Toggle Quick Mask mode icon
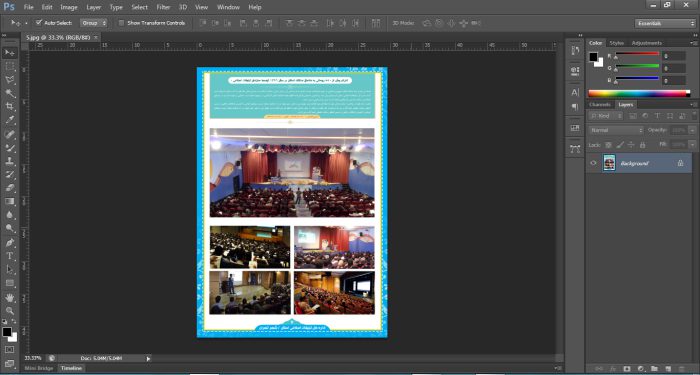The width and height of the screenshot is (700, 375). (x=10, y=350)
